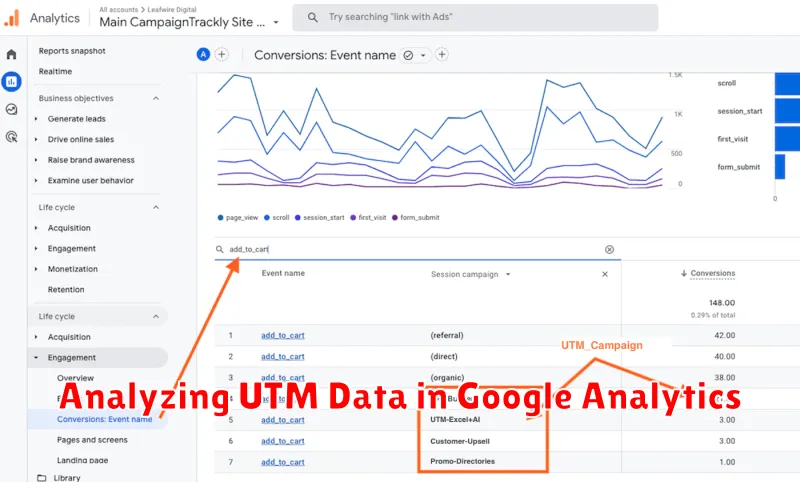The image size is (800, 482).
Task: Click All accounts breadcrumb
Action: tap(118, 10)
